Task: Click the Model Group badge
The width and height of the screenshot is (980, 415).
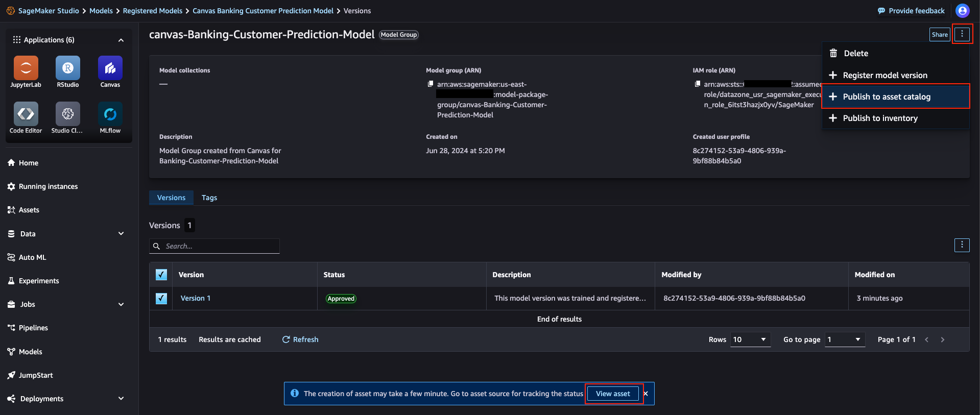Action: tap(399, 35)
